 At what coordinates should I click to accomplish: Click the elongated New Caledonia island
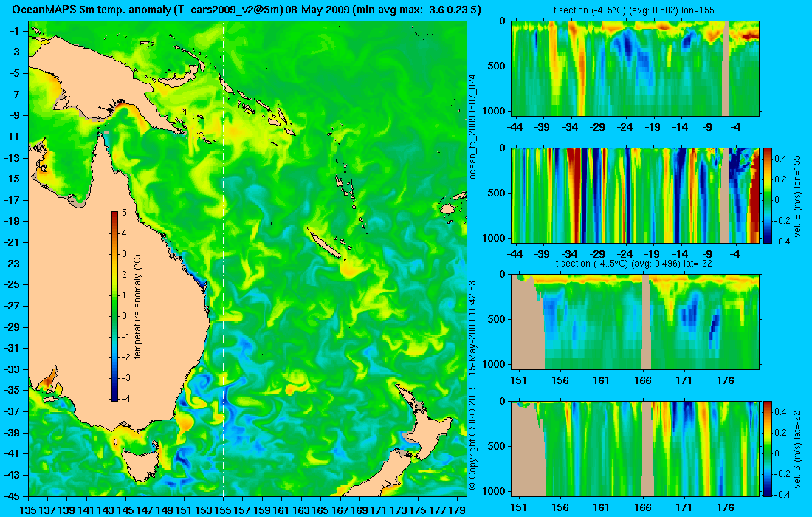(x=326, y=244)
